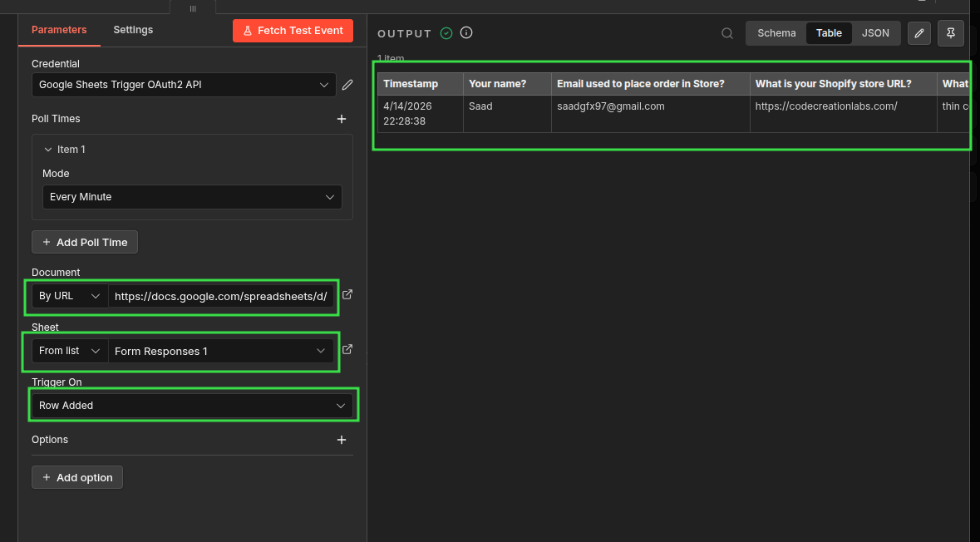Change the Trigger On Row Added dropdown
Screen dimensions: 980x542
[192, 406]
